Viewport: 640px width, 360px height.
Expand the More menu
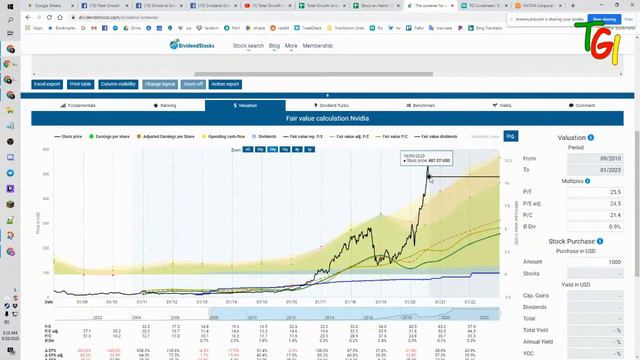tap(291, 46)
